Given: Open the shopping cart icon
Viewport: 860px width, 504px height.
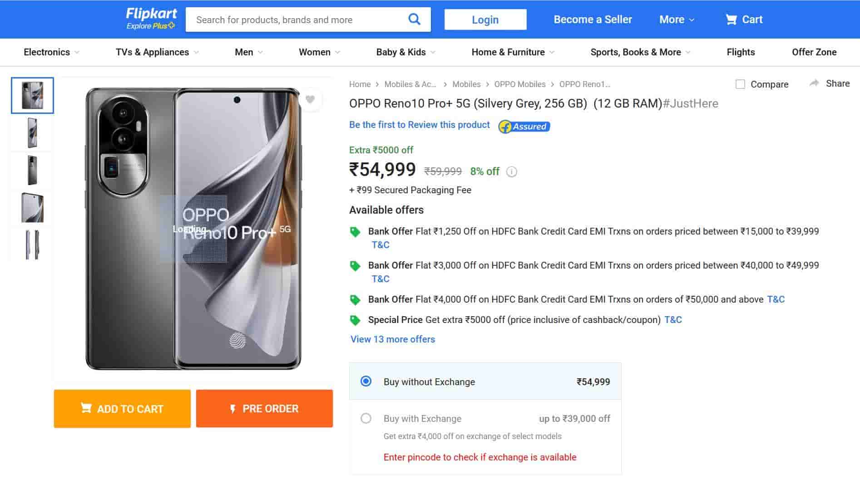Looking at the screenshot, I should (731, 20).
